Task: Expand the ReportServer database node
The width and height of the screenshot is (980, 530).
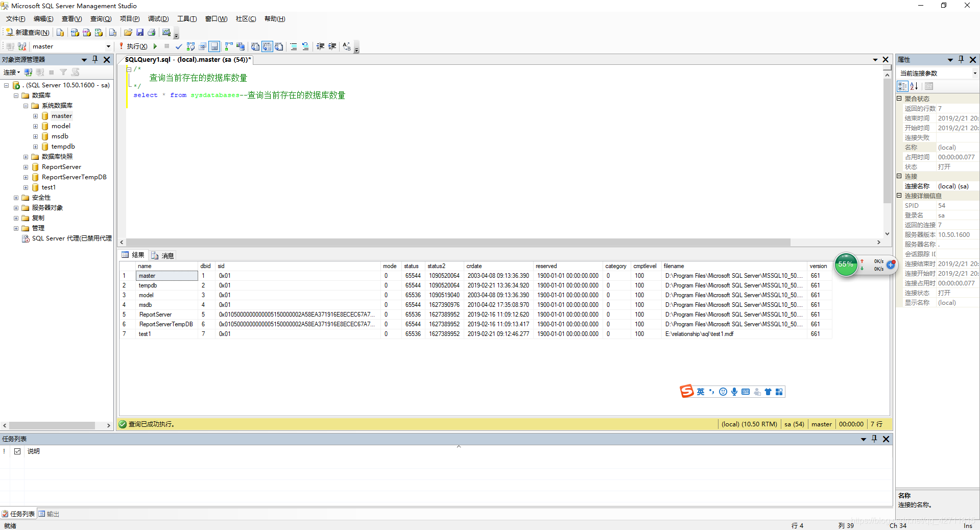Action: coord(26,167)
